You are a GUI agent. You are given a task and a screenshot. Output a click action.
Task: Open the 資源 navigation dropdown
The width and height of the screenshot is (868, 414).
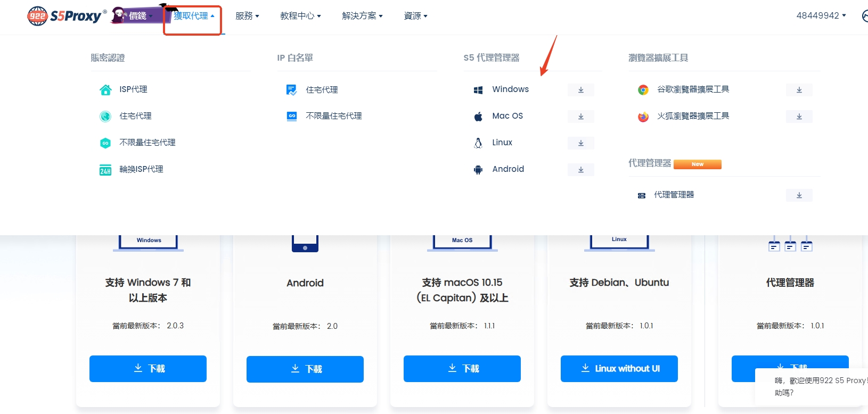click(x=415, y=16)
